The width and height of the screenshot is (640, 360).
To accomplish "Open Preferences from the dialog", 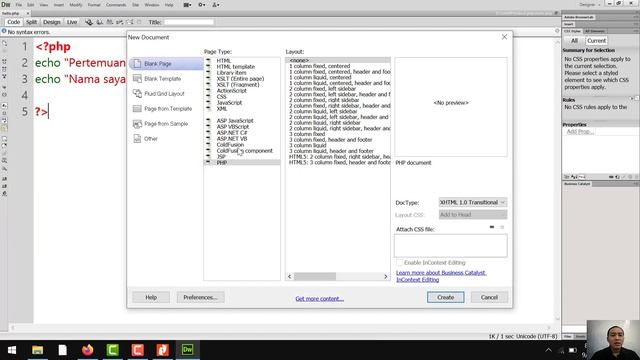I will pyautogui.click(x=200, y=297).
